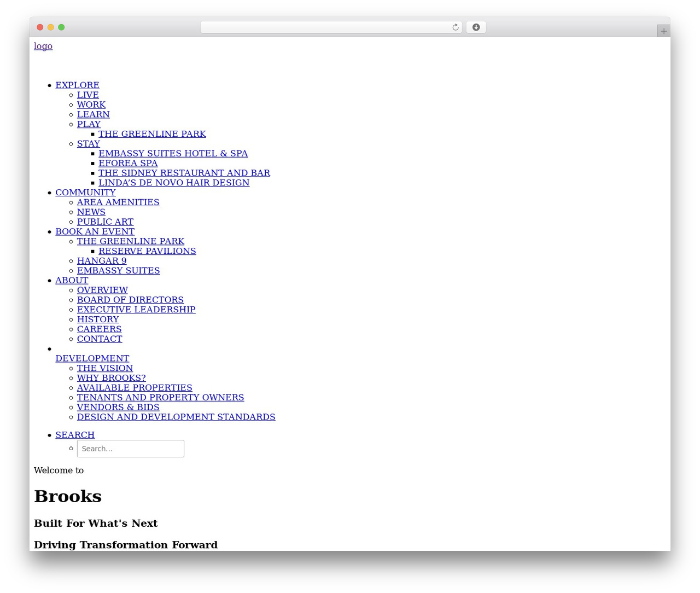
Task: Open the HANGAR 9 link
Action: tap(101, 261)
